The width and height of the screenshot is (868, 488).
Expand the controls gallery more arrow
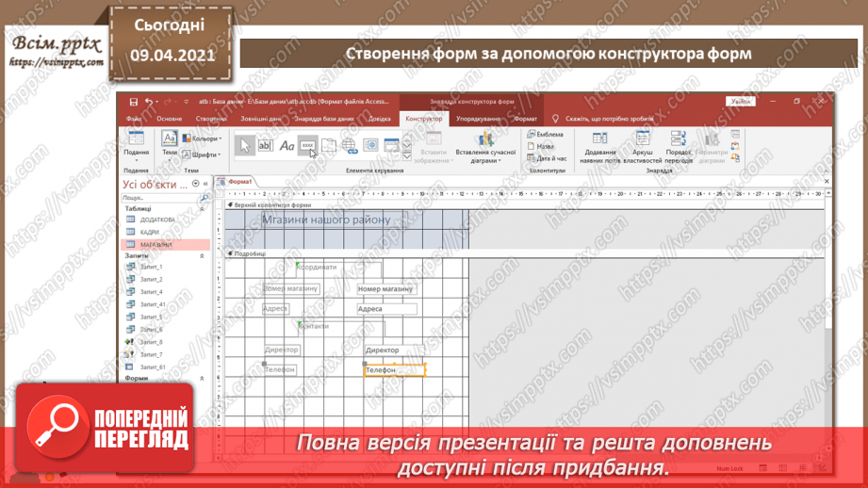click(x=408, y=155)
